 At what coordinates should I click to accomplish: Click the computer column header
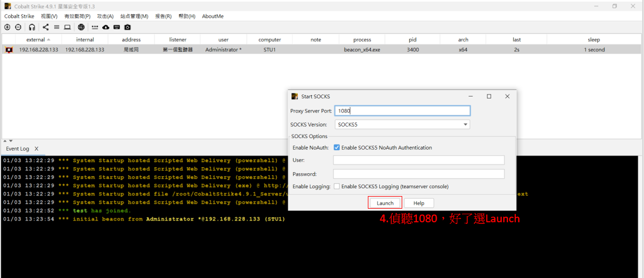270,40
